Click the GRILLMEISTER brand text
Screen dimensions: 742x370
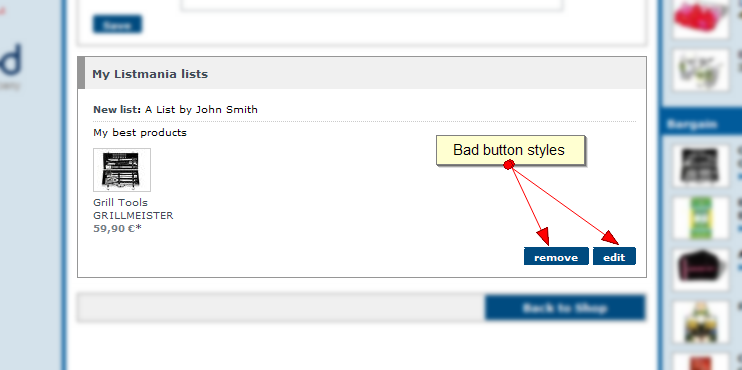point(133,216)
